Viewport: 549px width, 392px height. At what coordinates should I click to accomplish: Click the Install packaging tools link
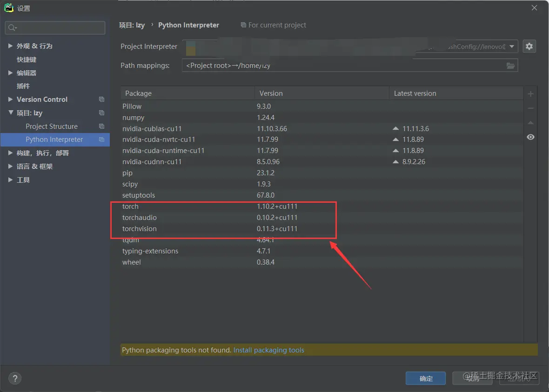tap(268, 350)
